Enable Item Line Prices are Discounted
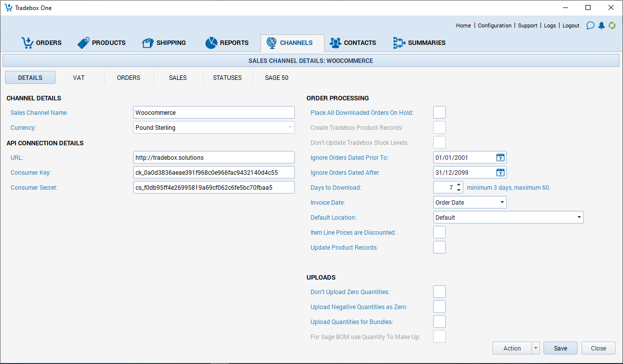 click(x=439, y=232)
